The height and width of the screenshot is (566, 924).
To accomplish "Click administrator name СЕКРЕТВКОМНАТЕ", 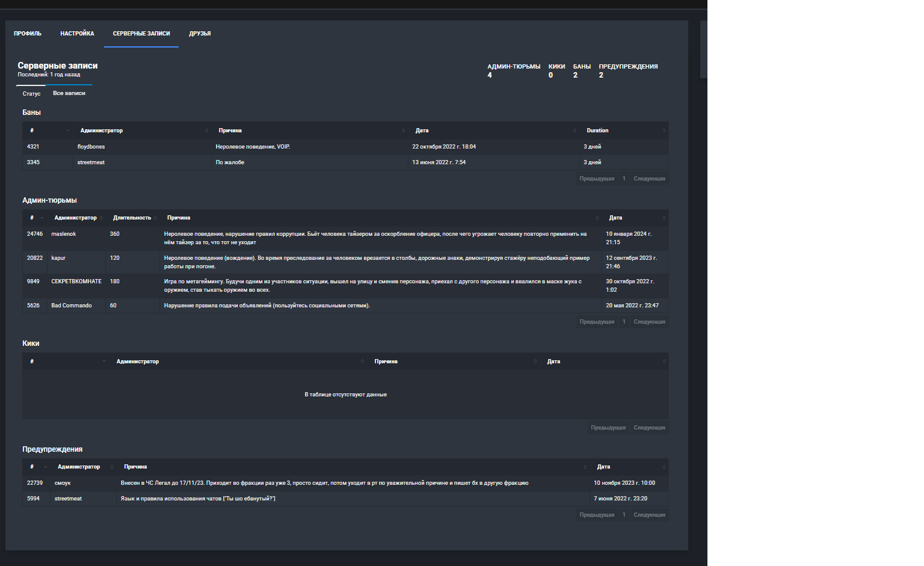I will click(x=76, y=281).
